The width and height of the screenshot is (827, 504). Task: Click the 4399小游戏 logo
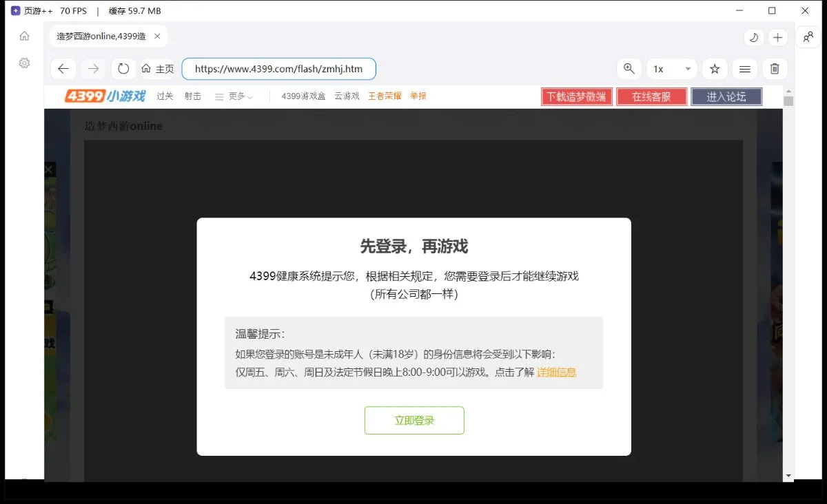(105, 96)
